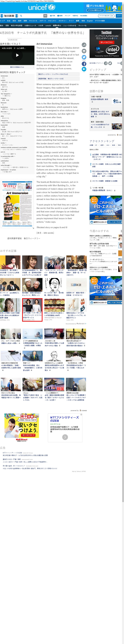Share the article on Twitter

[84, 57]
